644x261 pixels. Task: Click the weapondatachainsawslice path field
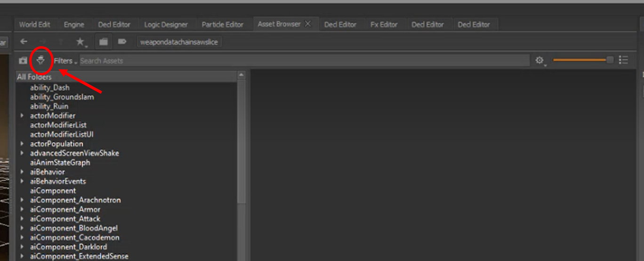pyautogui.click(x=179, y=42)
